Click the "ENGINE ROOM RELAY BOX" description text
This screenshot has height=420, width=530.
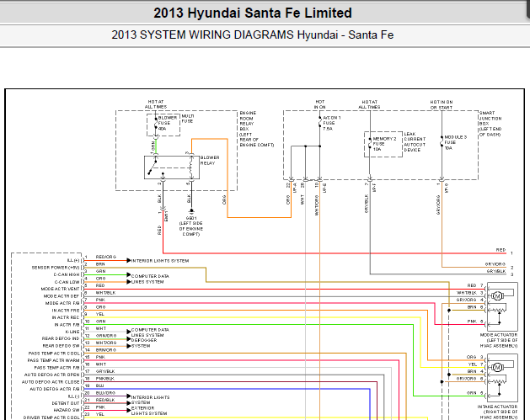pos(256,129)
